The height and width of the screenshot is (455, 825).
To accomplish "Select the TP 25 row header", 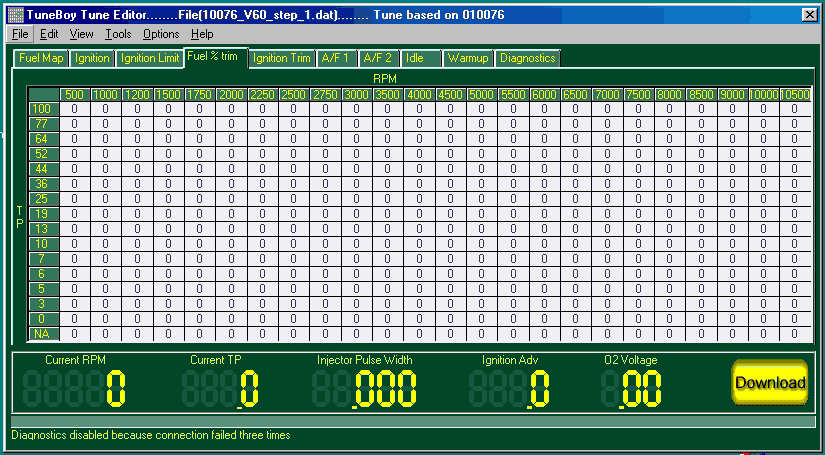I will point(43,199).
